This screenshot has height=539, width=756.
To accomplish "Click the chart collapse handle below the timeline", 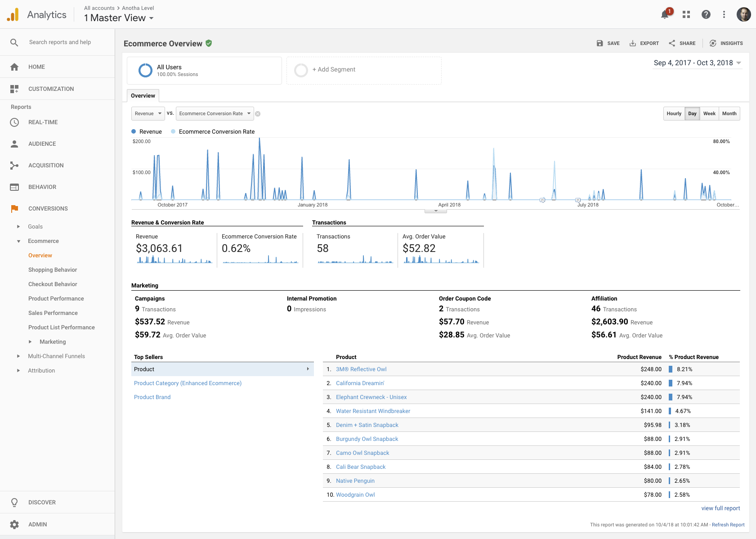I will pos(435,211).
